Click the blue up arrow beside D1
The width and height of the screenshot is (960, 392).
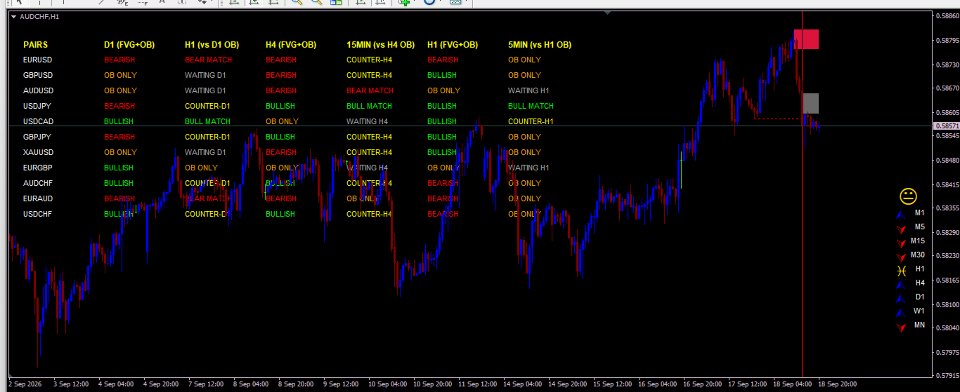coord(900,298)
